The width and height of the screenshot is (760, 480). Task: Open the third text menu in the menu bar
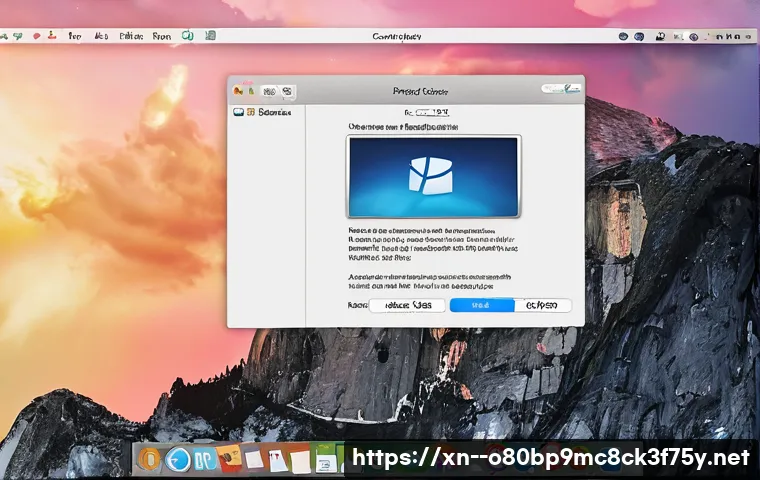pyautogui.click(x=131, y=36)
